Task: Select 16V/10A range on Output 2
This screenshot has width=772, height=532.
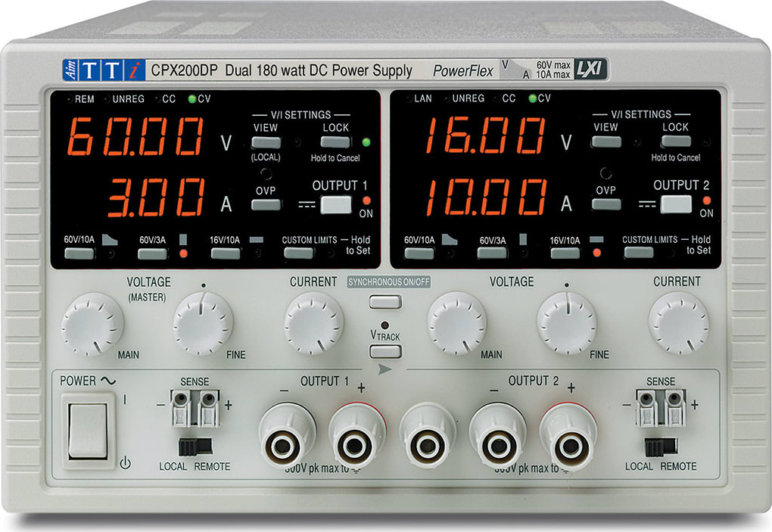Action: point(565,253)
